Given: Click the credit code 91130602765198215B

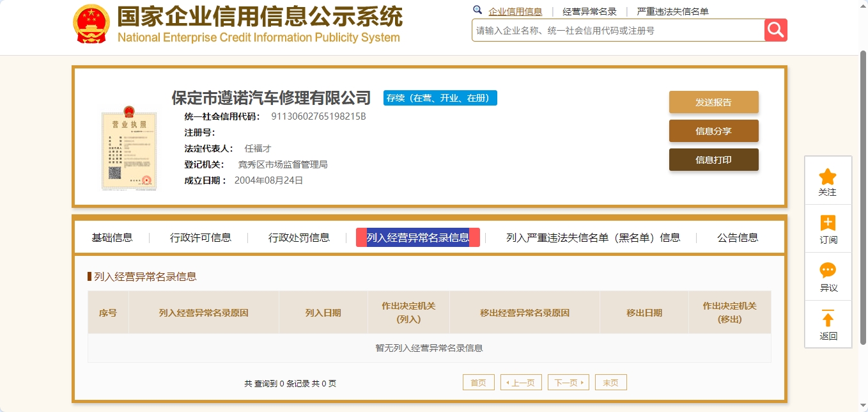Looking at the screenshot, I should tap(319, 116).
